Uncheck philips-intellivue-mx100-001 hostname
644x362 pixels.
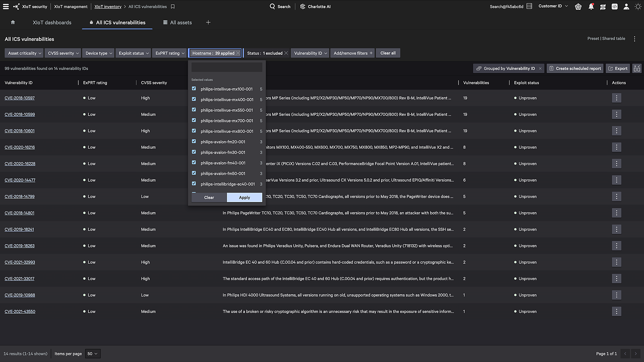click(194, 89)
